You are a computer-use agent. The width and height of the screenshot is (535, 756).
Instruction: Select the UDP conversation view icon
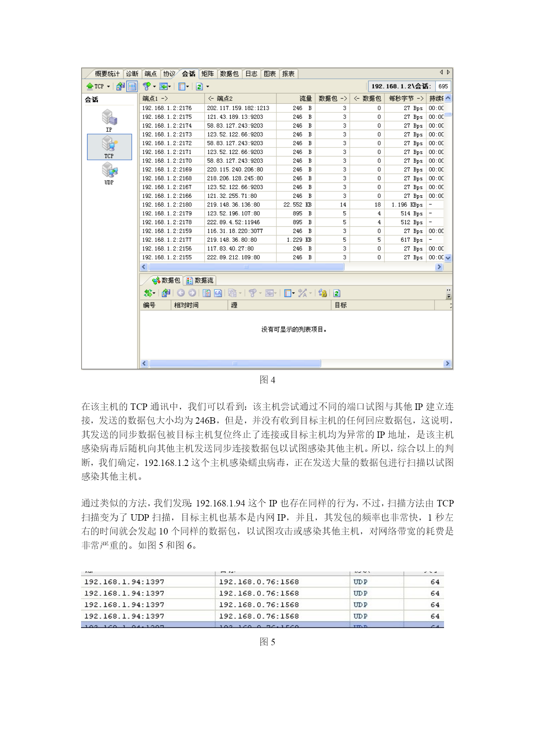point(110,170)
